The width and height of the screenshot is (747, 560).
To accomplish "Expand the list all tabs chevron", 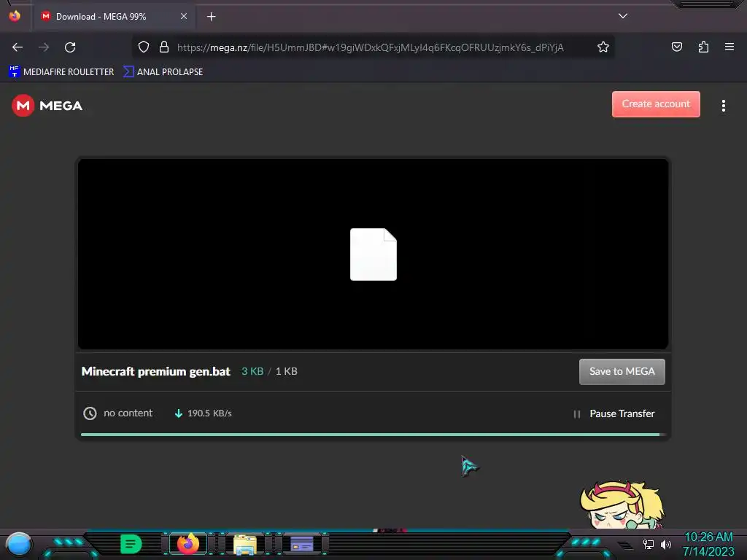I will (623, 16).
